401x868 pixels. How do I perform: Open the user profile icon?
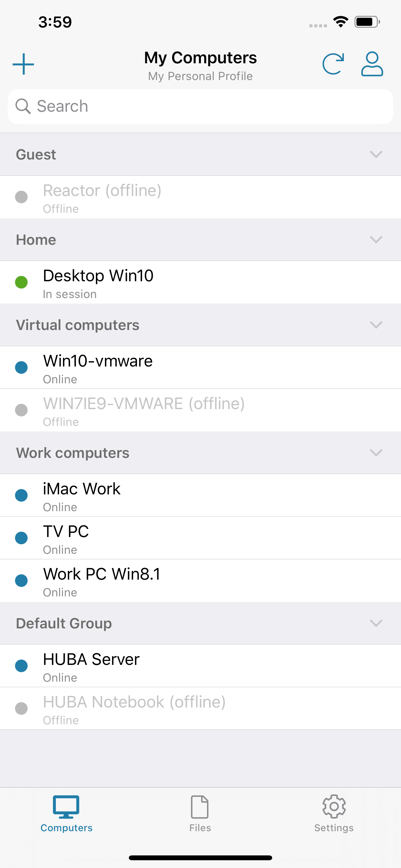point(372,64)
